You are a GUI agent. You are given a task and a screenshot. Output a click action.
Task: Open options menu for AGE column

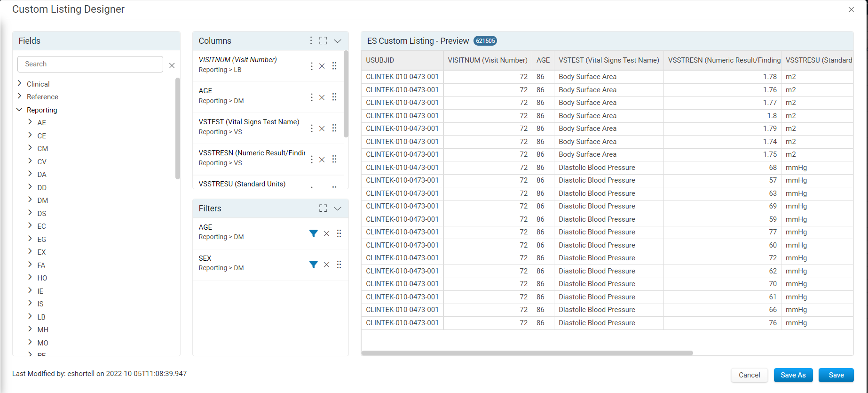pyautogui.click(x=311, y=97)
